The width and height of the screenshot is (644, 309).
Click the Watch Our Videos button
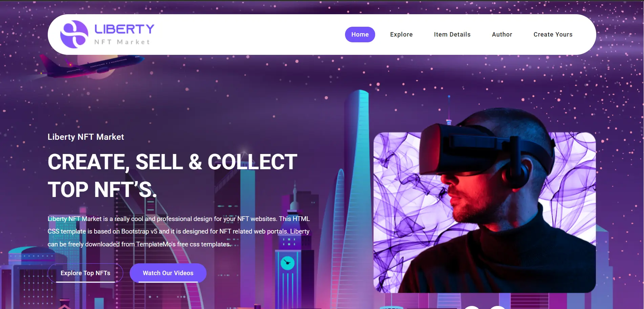pos(168,273)
